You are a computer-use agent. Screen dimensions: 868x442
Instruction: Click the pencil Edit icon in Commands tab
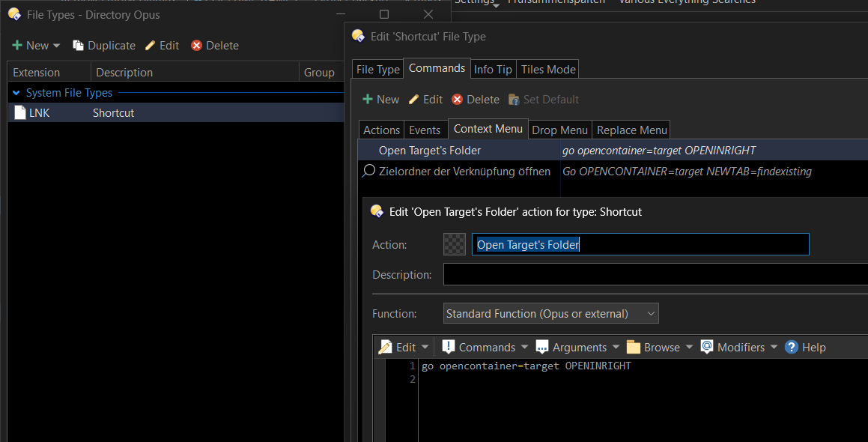[413, 100]
